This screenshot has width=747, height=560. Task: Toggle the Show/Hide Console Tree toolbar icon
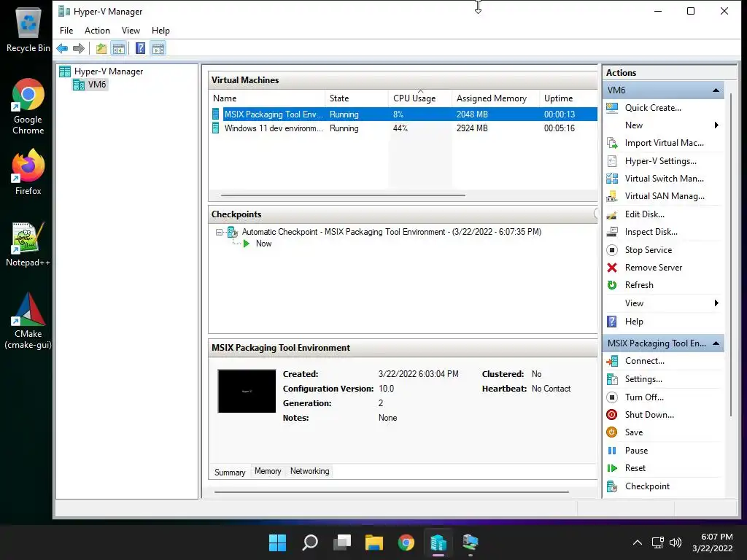tap(119, 48)
